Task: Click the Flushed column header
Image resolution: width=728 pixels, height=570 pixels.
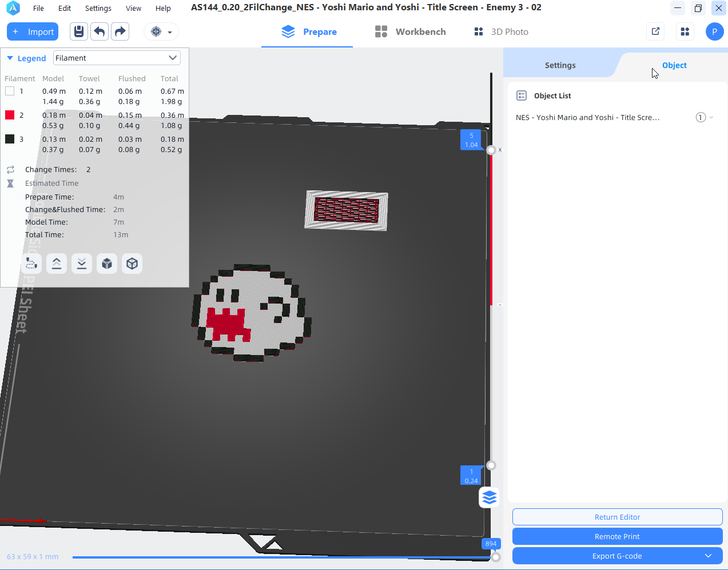Action: (132, 79)
